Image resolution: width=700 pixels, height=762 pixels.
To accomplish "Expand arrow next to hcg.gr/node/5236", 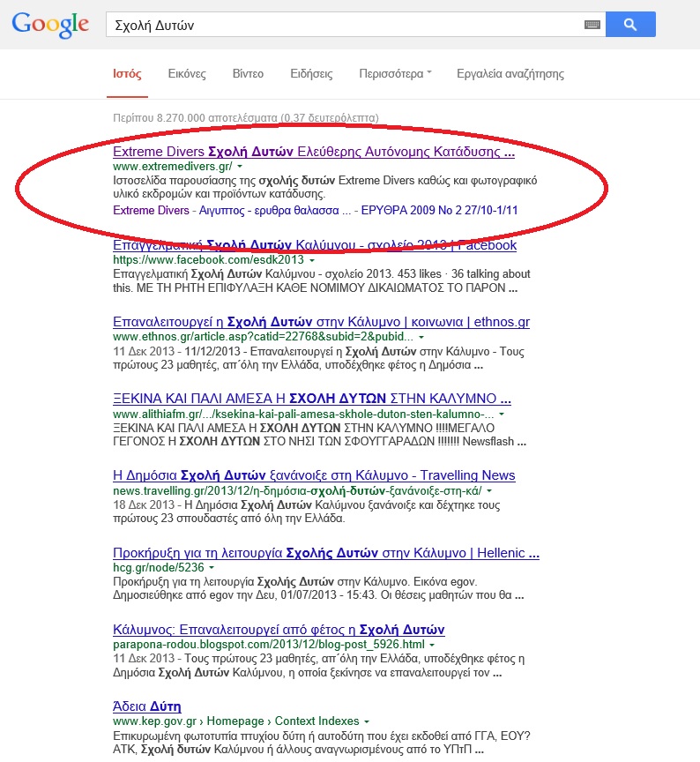I will pyautogui.click(x=212, y=568).
